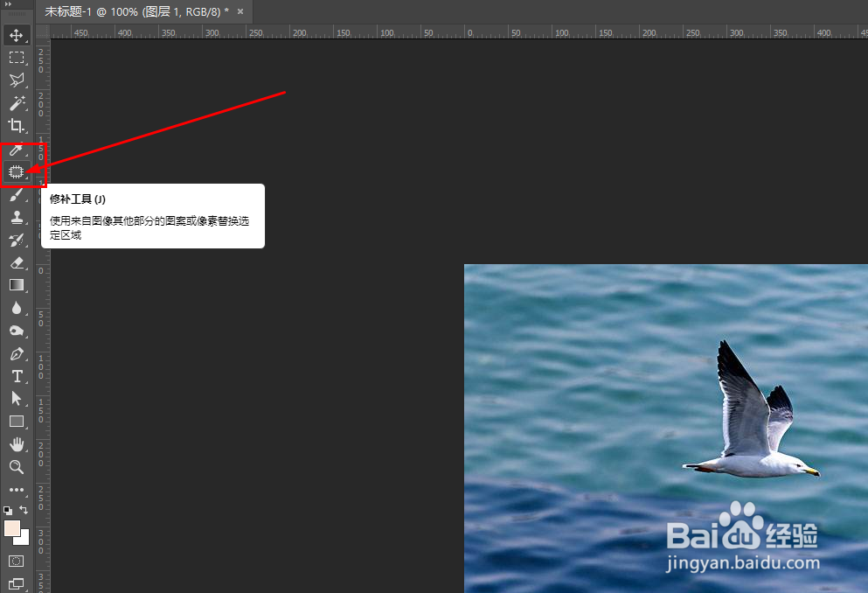
Task: Select the Eraser tool
Action: click(x=17, y=262)
